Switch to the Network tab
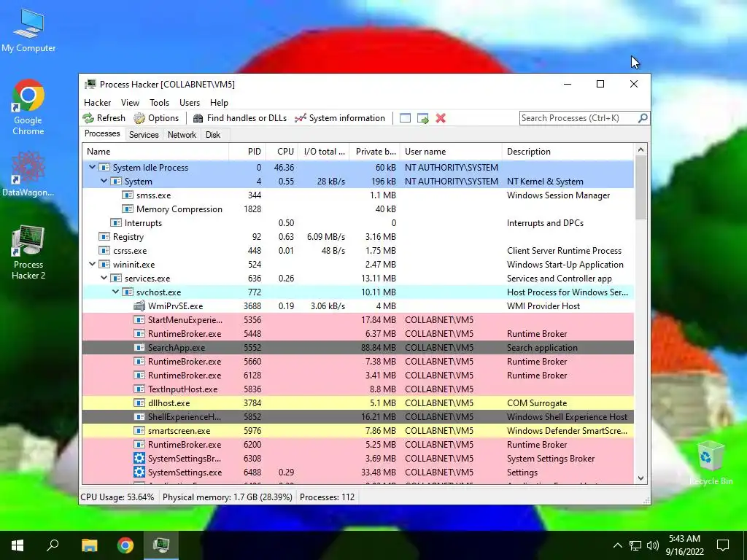 [182, 135]
